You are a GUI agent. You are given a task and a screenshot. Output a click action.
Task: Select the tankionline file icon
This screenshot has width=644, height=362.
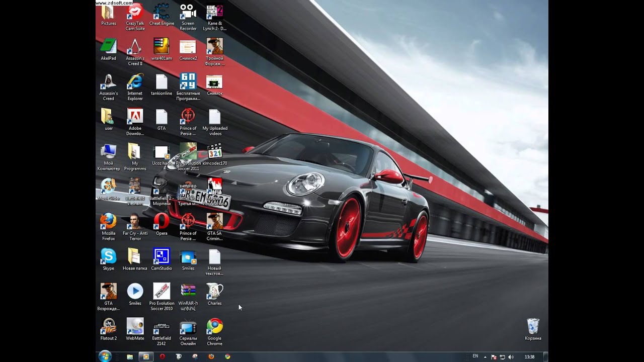click(x=162, y=85)
